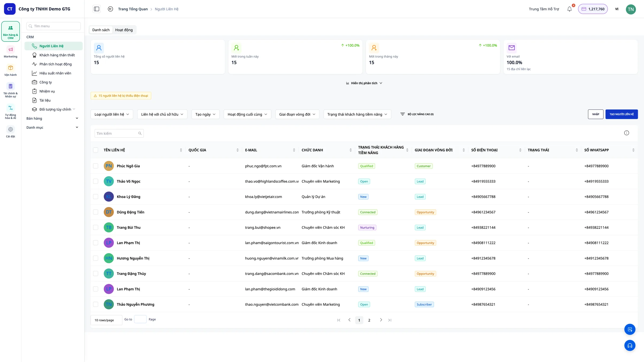Check the Trang Bùi Thu row checkbox
The image size is (644, 362).
[96, 227]
